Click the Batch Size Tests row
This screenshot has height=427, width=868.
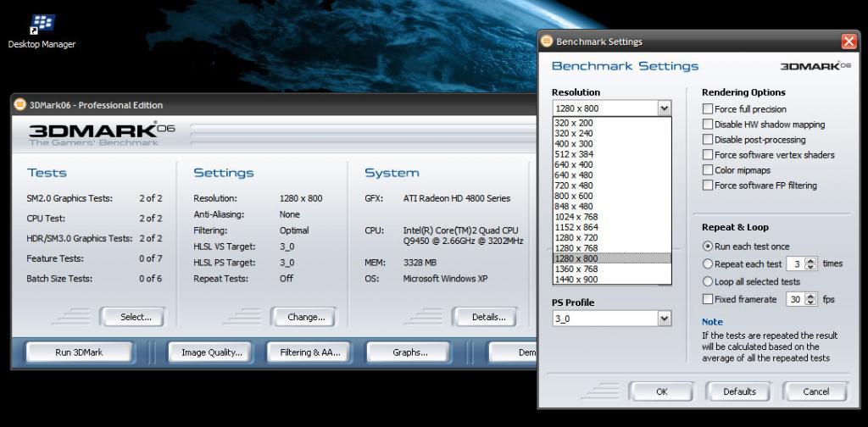click(95, 278)
